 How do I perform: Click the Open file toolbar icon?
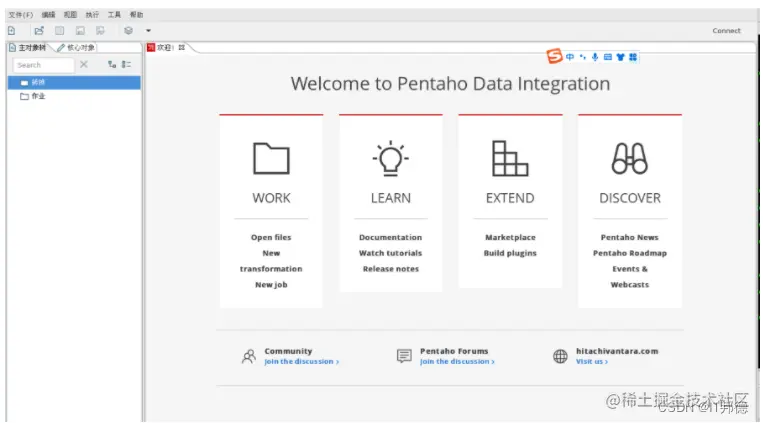point(39,31)
